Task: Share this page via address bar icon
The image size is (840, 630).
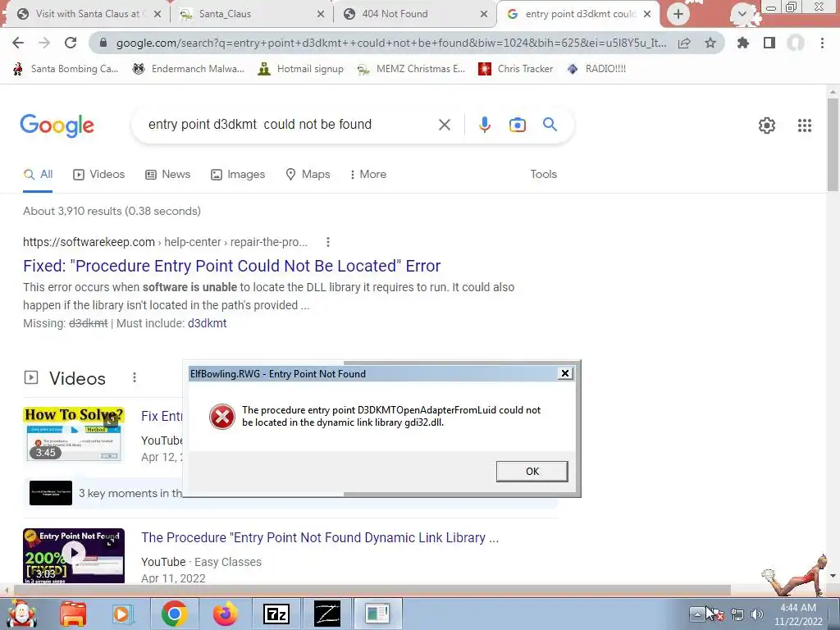Action: click(x=684, y=43)
